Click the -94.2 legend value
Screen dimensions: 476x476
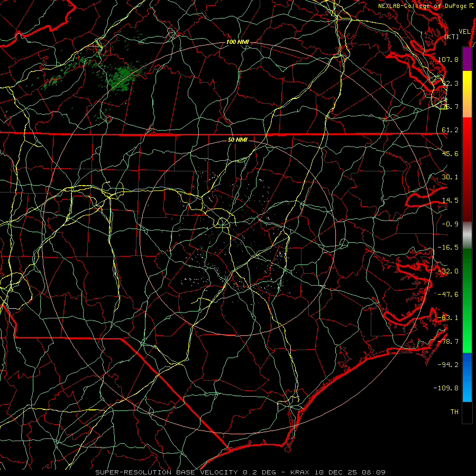click(x=448, y=365)
